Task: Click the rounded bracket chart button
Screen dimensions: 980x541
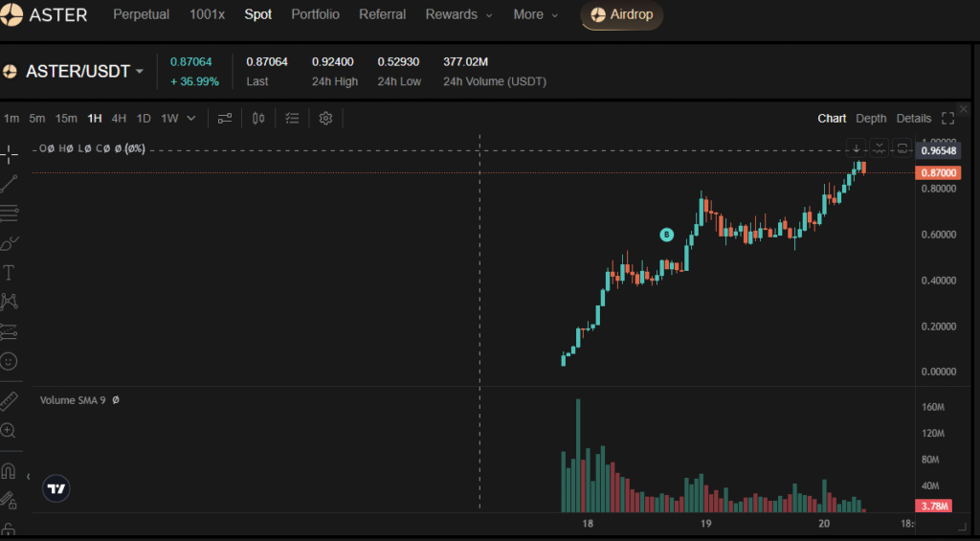Action: (x=902, y=148)
